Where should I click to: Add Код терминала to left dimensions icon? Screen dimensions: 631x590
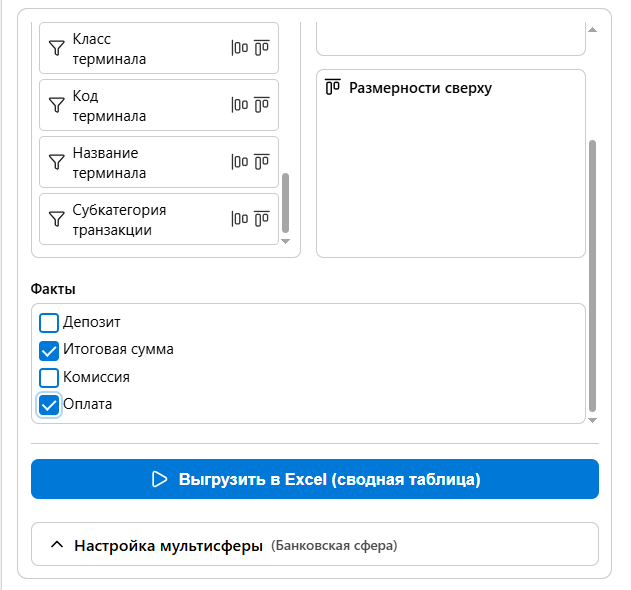click(x=240, y=105)
